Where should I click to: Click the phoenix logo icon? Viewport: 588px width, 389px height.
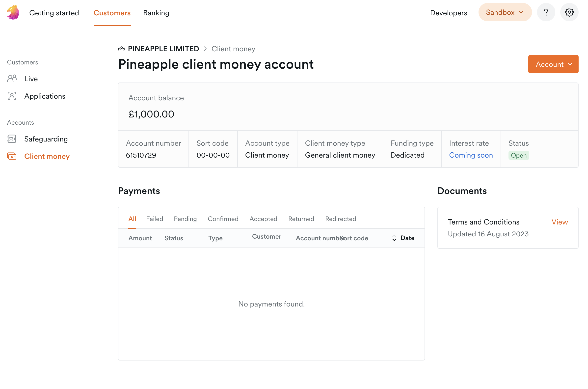[13, 12]
